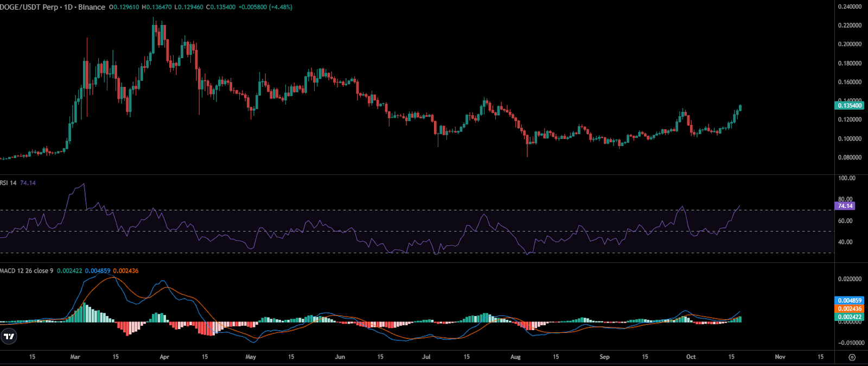Image resolution: width=868 pixels, height=366 pixels.
Task: Click the 0.020000 MACD axis label
Action: coord(850,279)
